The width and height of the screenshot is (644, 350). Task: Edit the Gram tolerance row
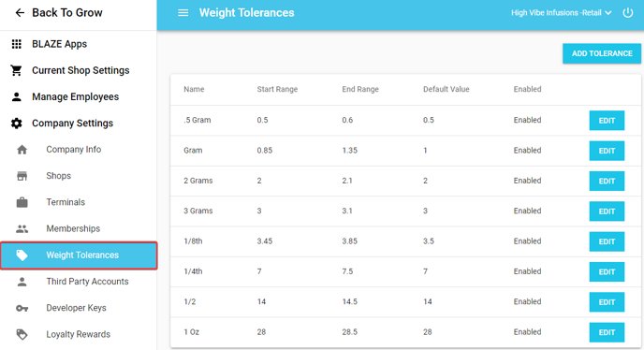pos(607,151)
